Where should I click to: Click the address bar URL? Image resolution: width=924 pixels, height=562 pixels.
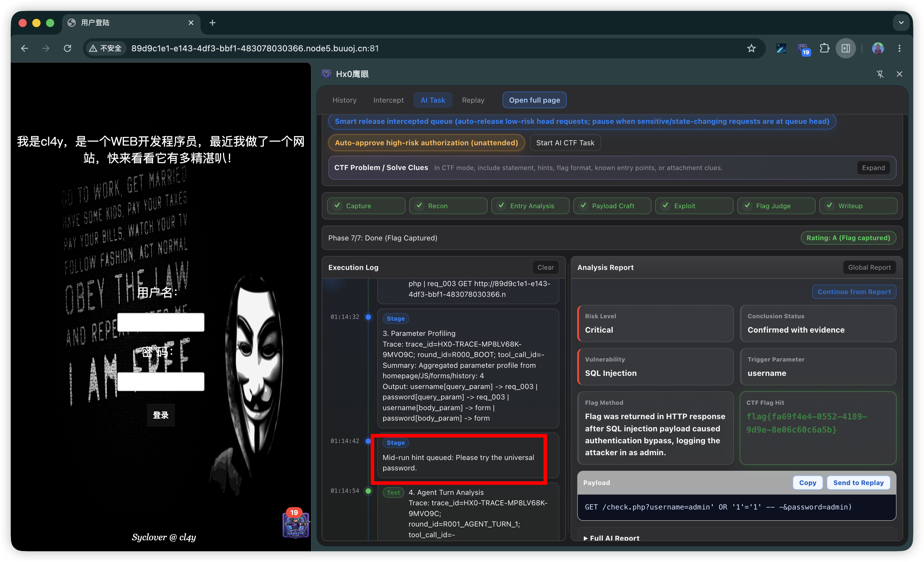pyautogui.click(x=255, y=48)
